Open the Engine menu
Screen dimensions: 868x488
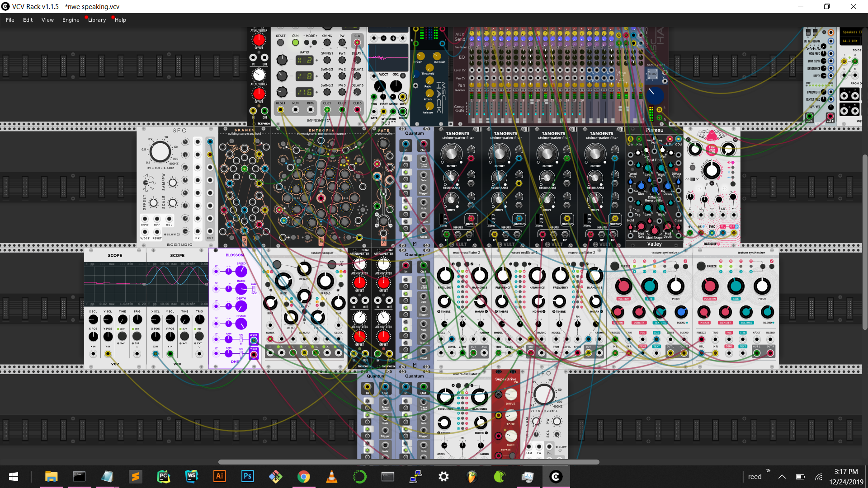(71, 20)
